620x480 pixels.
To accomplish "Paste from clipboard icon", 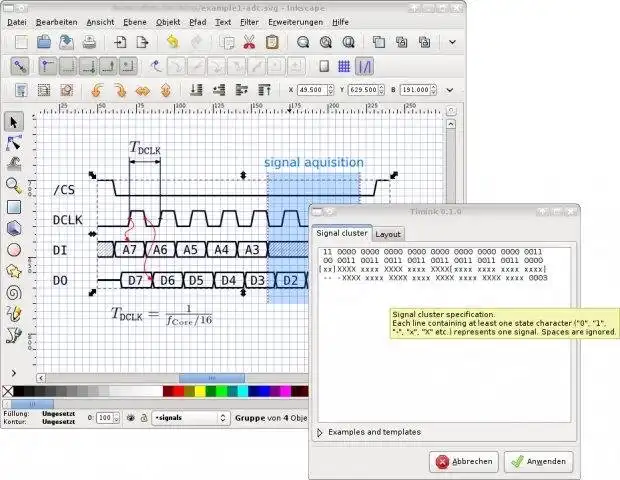I will pos(272,42).
